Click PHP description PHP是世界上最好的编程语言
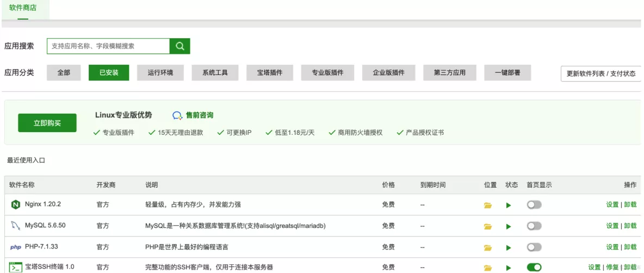 187,247
